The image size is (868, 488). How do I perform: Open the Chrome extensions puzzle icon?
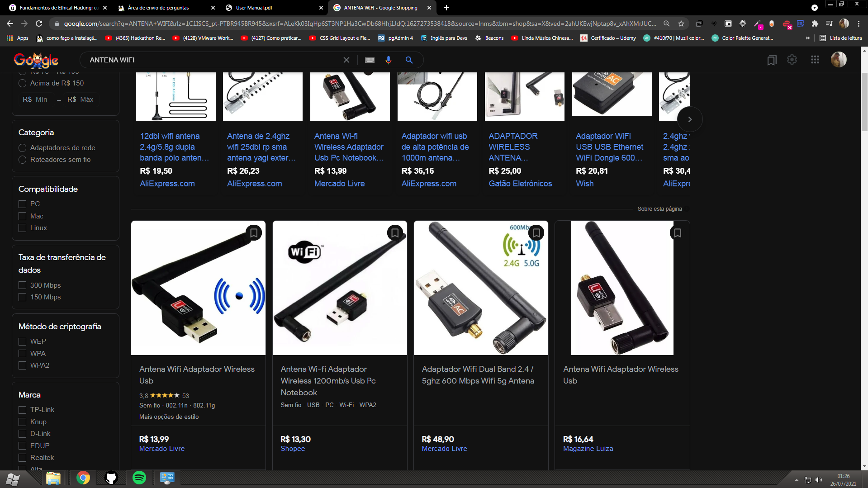(815, 24)
